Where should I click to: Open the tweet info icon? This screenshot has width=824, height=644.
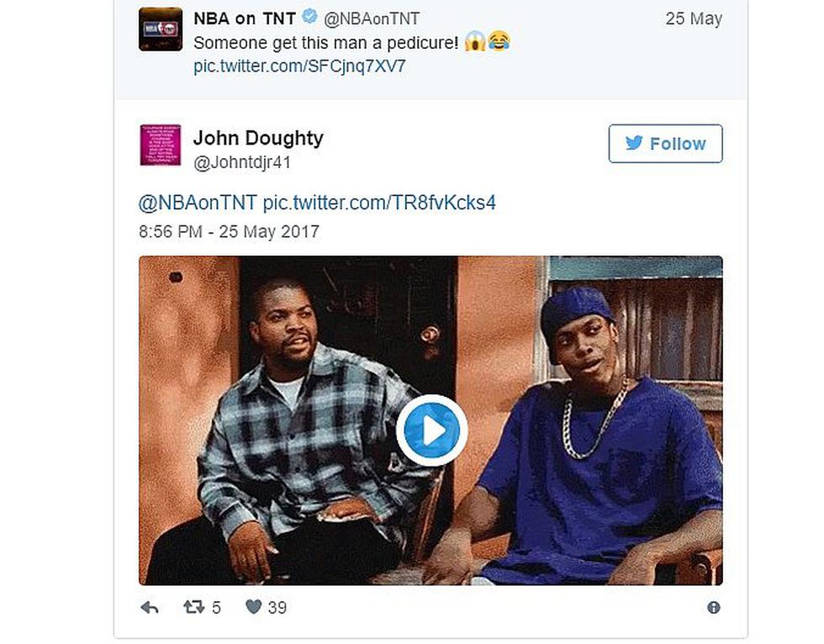coord(713,608)
